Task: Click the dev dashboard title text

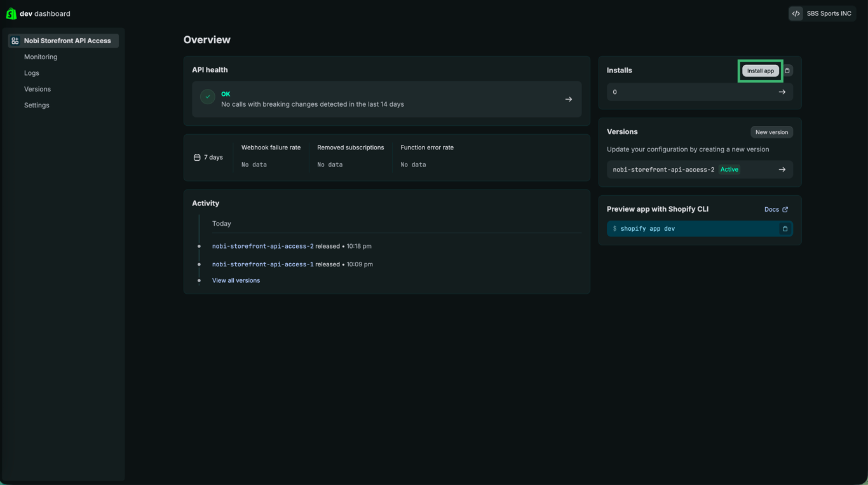Action: pos(45,13)
